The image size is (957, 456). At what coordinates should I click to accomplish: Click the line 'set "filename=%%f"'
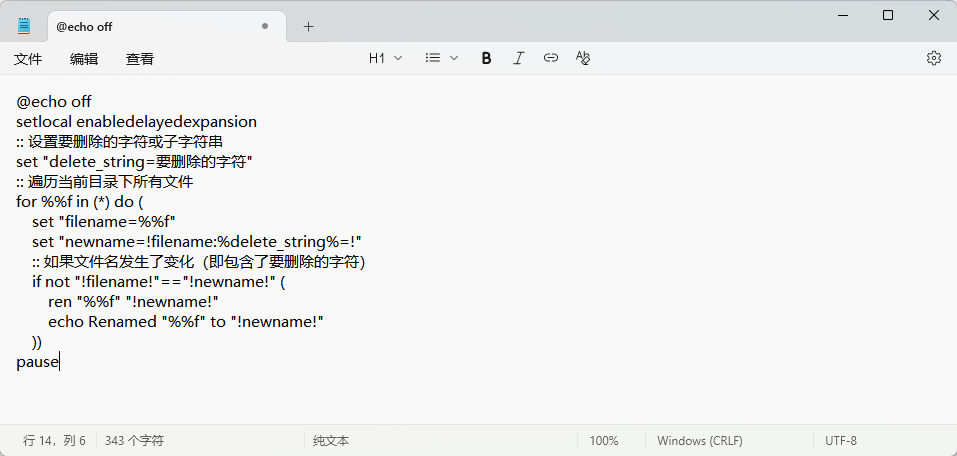104,222
